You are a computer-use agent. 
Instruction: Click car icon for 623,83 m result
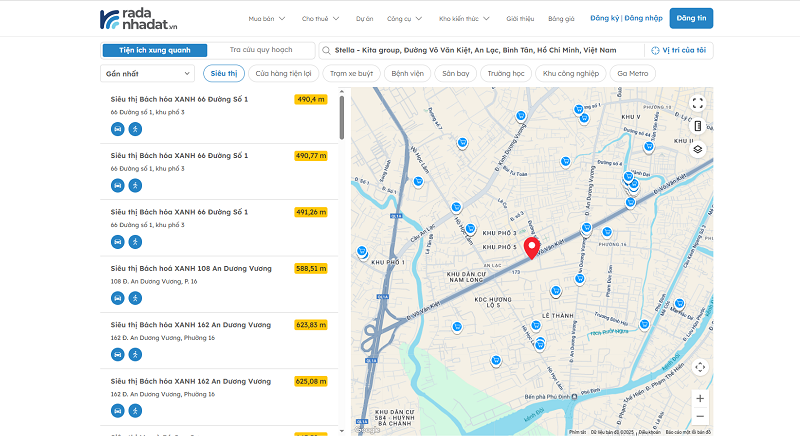point(118,354)
